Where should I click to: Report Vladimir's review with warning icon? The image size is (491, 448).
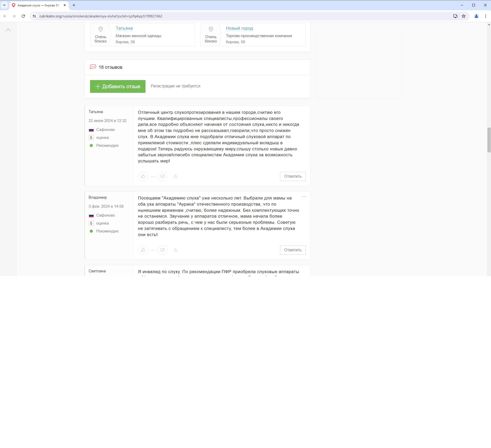[x=175, y=250]
